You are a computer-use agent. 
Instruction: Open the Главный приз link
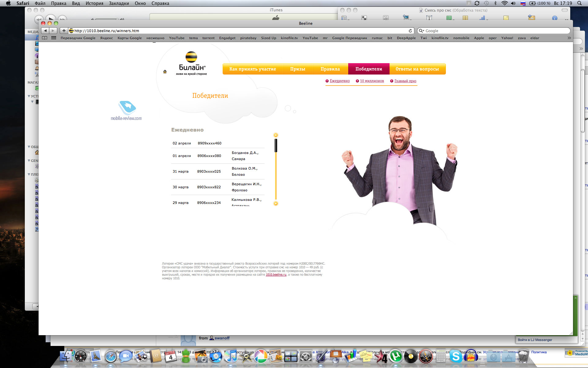[x=405, y=81]
